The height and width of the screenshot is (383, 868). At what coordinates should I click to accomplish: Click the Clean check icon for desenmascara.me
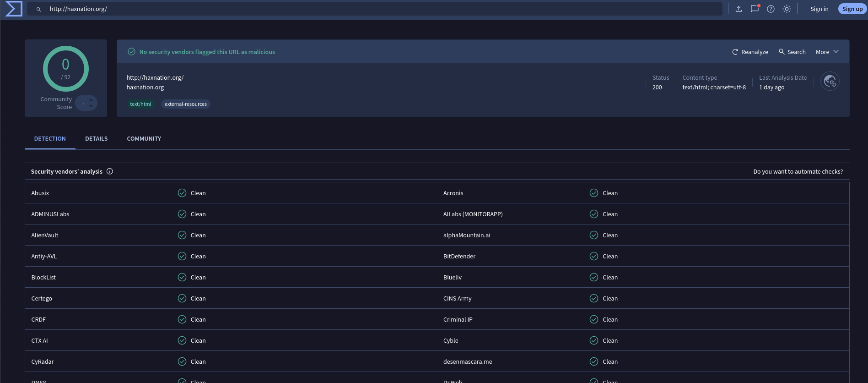[x=594, y=361]
